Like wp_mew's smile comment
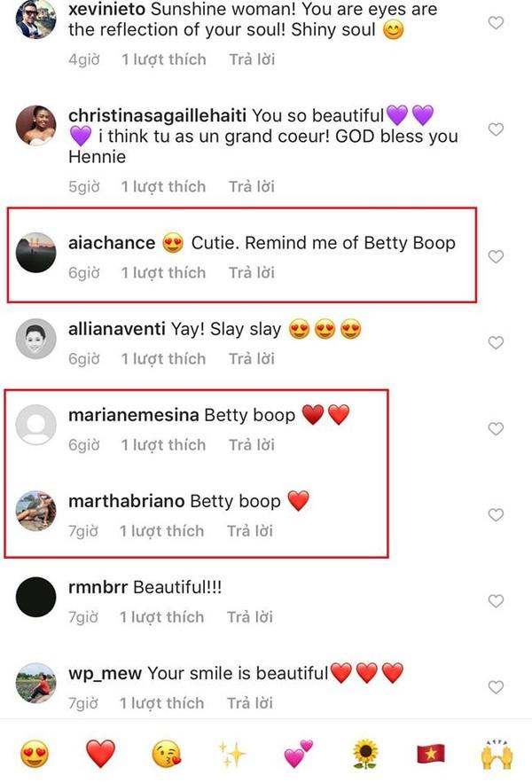Screen dimensions: 532x783 494,686
